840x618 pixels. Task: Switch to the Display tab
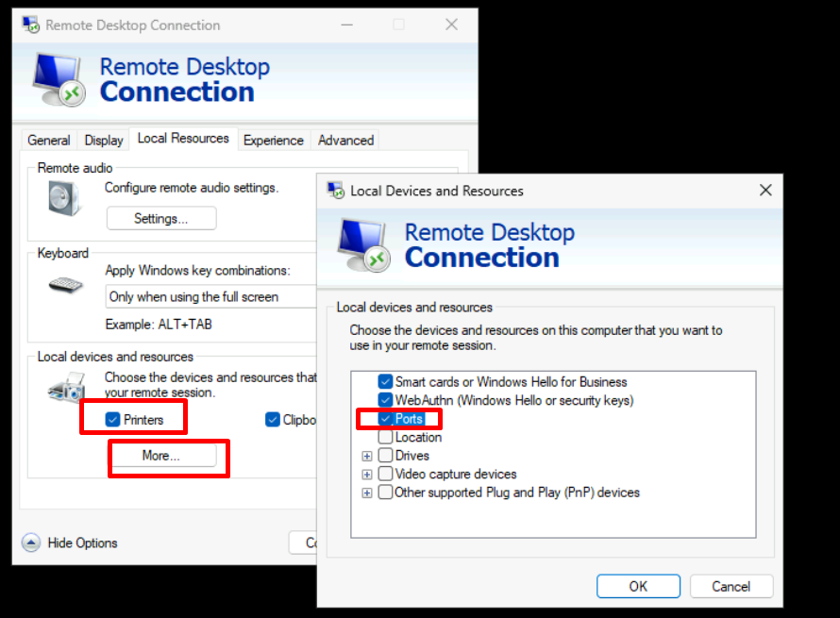pos(104,141)
